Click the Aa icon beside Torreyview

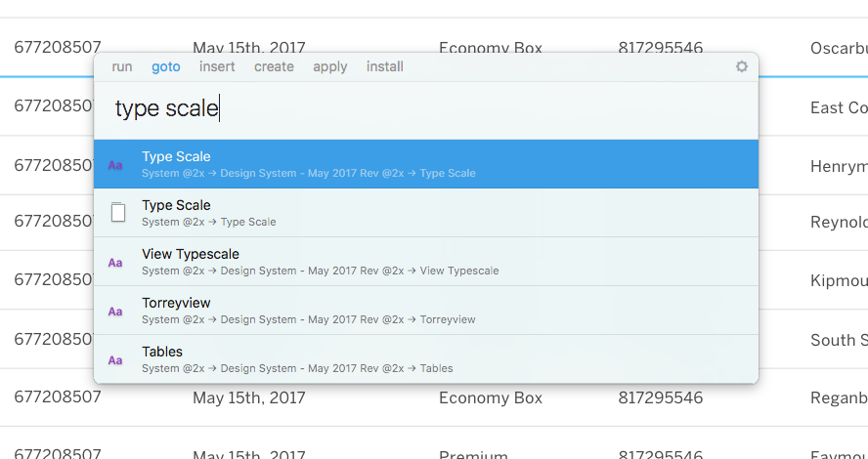click(115, 312)
